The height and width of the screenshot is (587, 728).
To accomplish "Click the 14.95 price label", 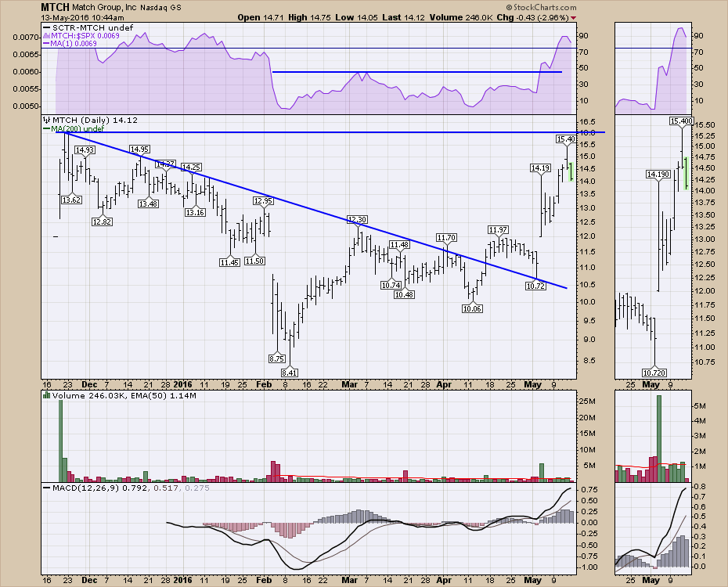I will point(139,149).
